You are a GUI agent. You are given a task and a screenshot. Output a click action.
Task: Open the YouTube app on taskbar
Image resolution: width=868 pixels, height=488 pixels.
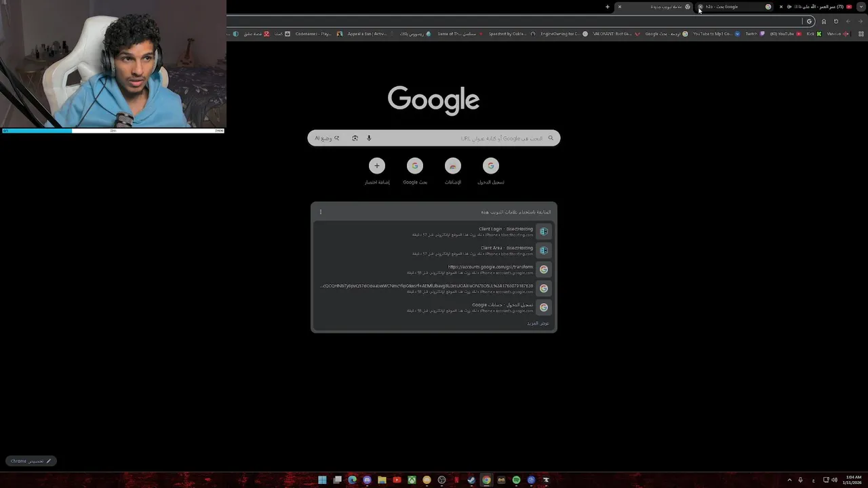click(397, 480)
